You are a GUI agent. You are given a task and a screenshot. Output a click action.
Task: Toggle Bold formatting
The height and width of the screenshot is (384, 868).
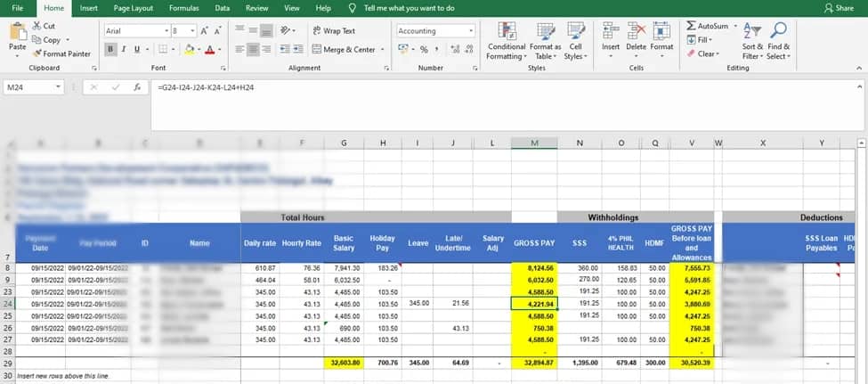110,49
